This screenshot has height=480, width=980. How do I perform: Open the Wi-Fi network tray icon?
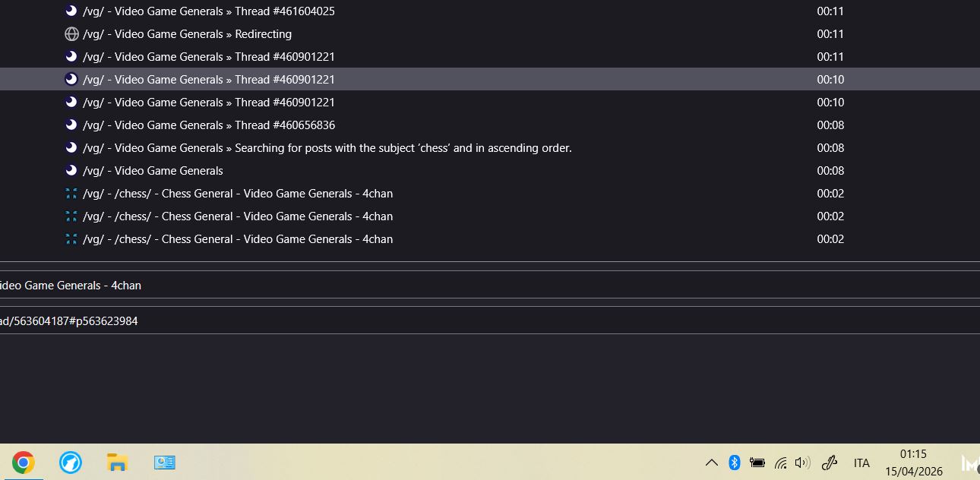[780, 463]
